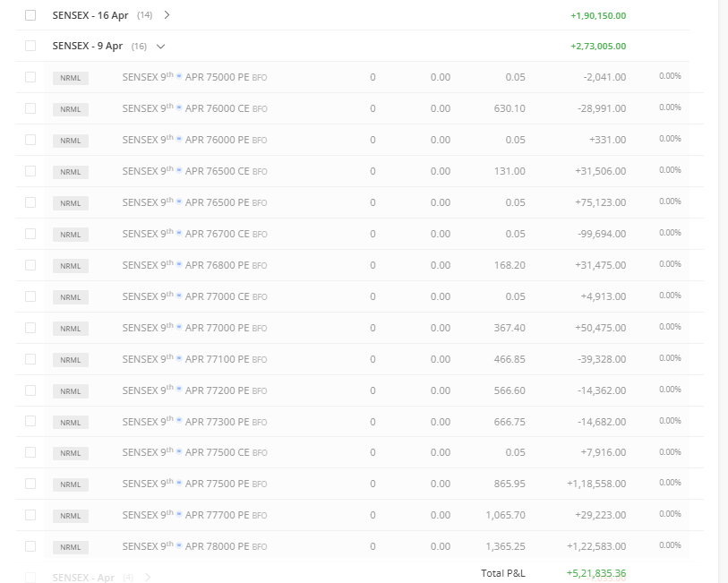Select checkbox for APR 76000 PE row

pyautogui.click(x=30, y=140)
